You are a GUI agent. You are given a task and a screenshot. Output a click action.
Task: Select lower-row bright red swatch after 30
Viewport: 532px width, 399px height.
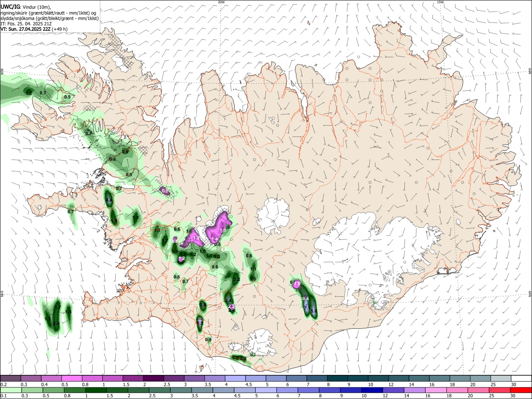(521, 390)
